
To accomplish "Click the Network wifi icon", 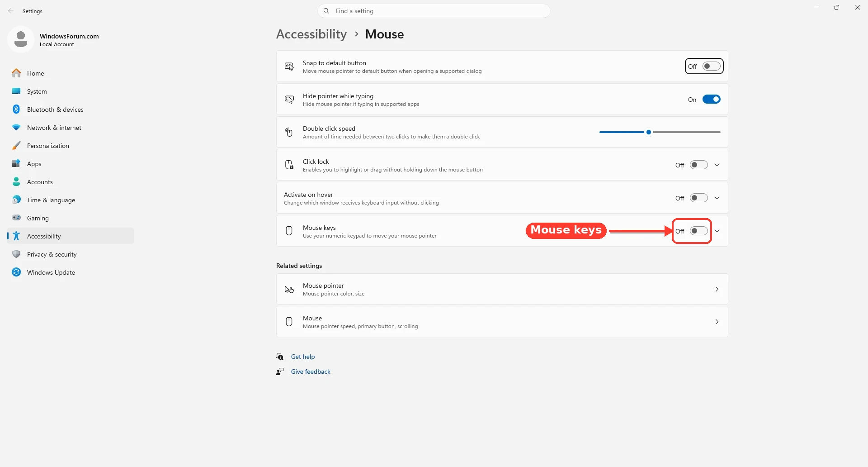I will pyautogui.click(x=16, y=128).
